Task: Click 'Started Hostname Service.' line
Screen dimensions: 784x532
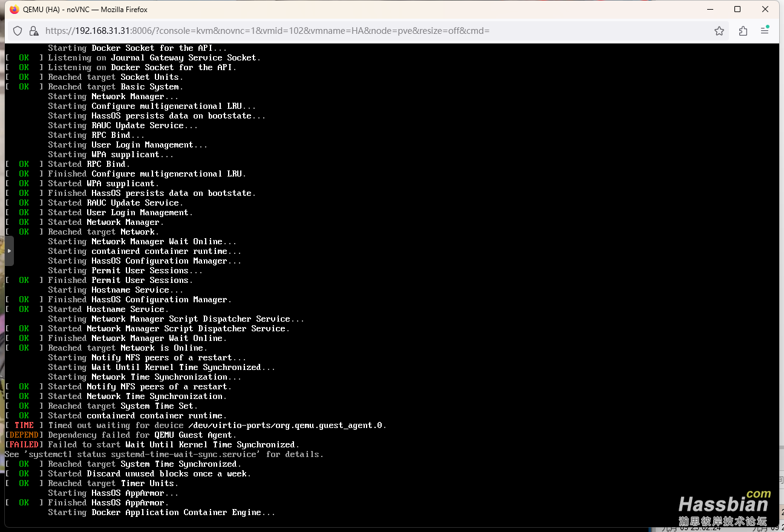Action: (x=108, y=309)
